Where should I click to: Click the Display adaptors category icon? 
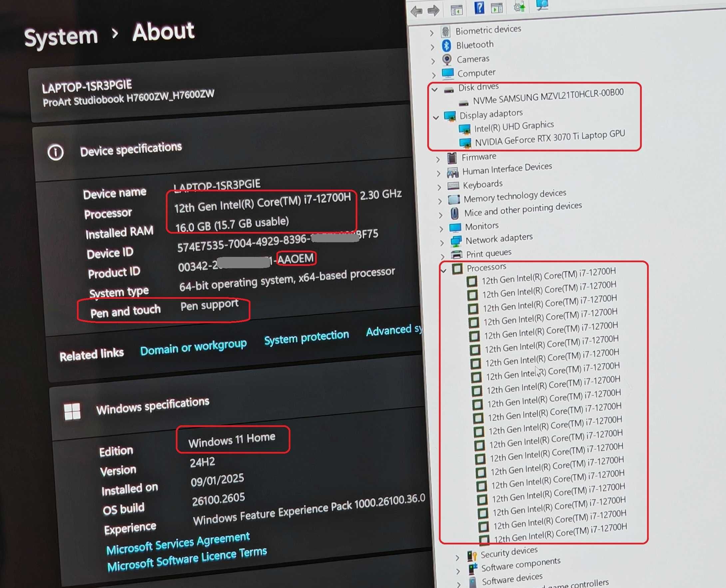click(x=450, y=116)
